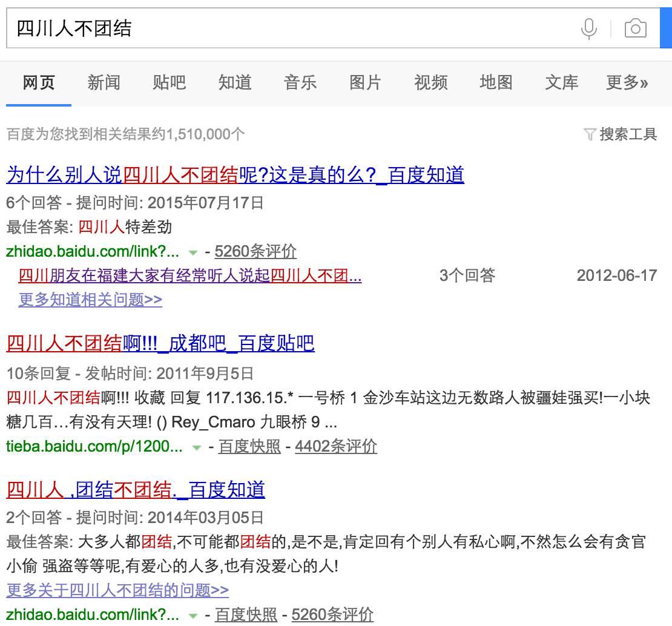Switch to the 地图 tab

tap(496, 82)
